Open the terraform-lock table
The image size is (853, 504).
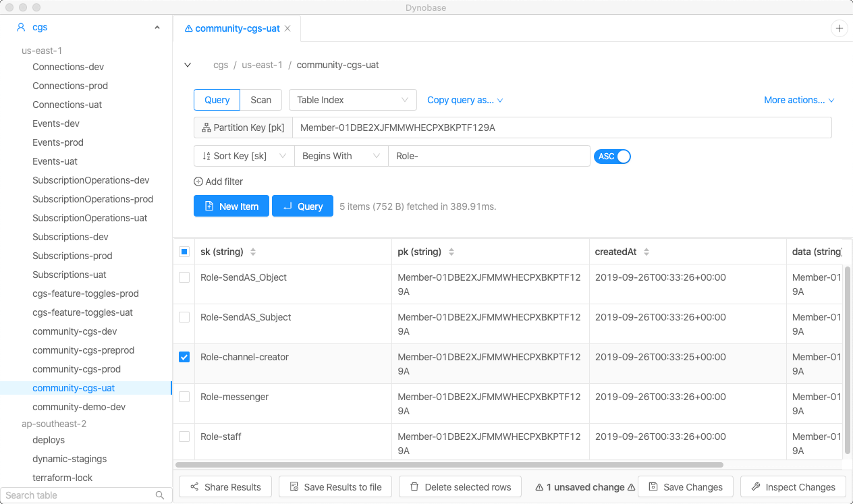pyautogui.click(x=63, y=478)
